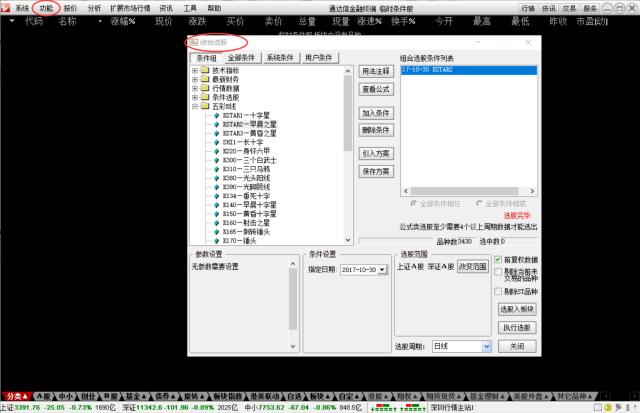Open the 指定日期 date dropdown
The width and height of the screenshot is (640, 413).
pos(381,270)
